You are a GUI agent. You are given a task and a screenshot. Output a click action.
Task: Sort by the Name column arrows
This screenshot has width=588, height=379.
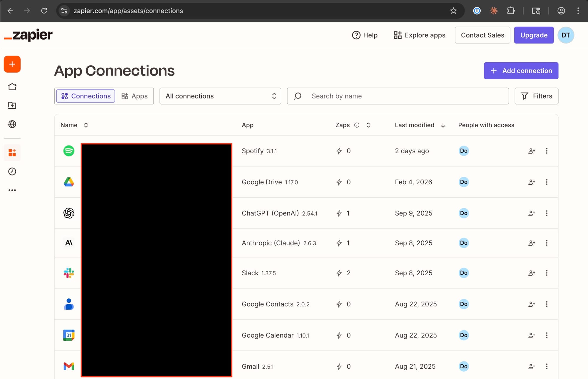[x=86, y=125]
